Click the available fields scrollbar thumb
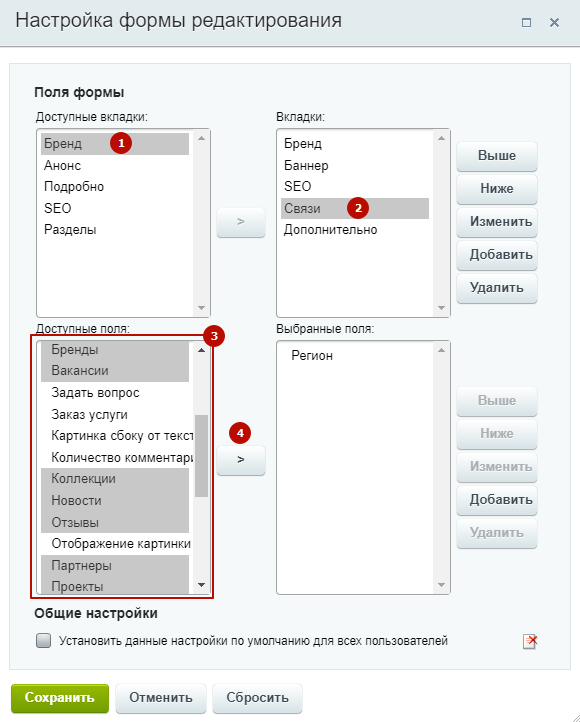This screenshot has width=580, height=722. click(x=201, y=456)
